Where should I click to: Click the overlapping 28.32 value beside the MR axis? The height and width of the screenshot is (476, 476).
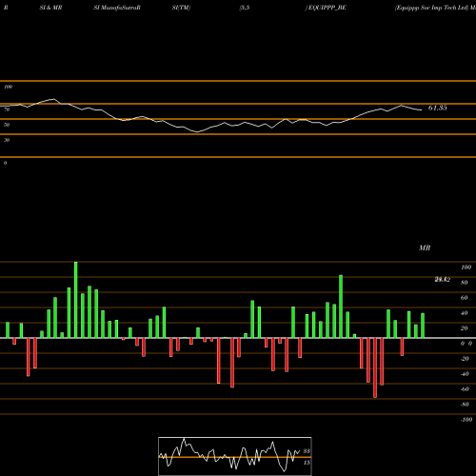[443, 280]
